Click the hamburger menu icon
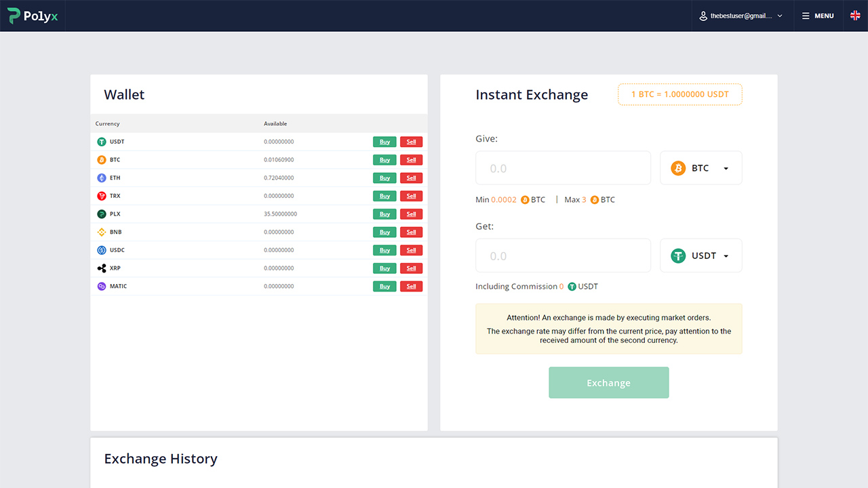 806,16
